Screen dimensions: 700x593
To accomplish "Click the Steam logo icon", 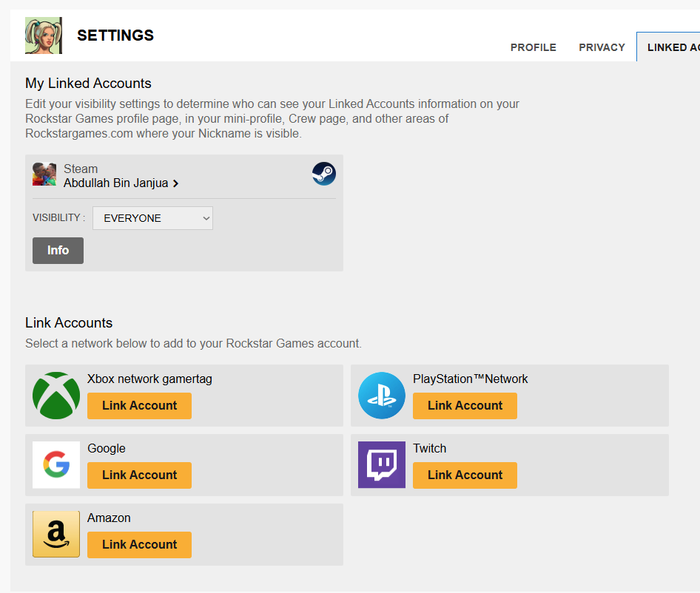I will 323,174.
